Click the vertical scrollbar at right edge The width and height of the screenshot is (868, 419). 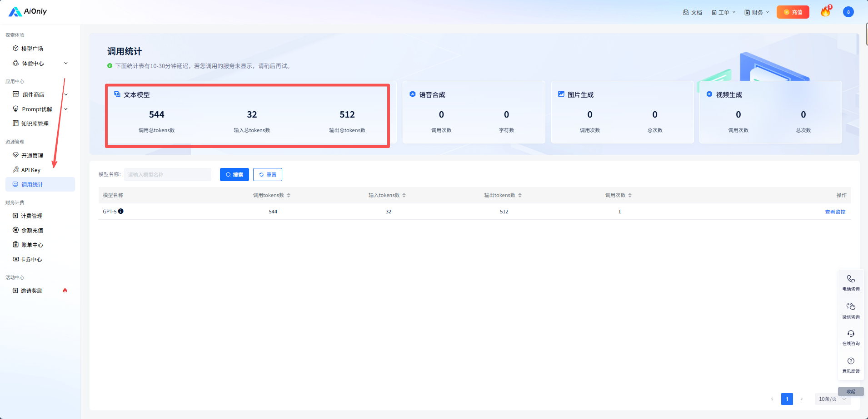pyautogui.click(x=867, y=34)
